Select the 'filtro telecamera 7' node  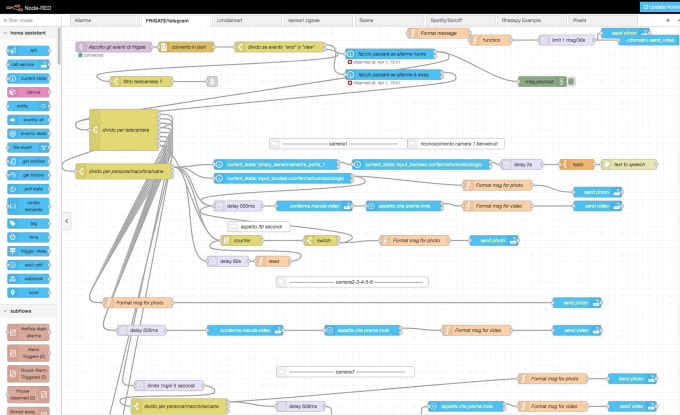point(141,82)
